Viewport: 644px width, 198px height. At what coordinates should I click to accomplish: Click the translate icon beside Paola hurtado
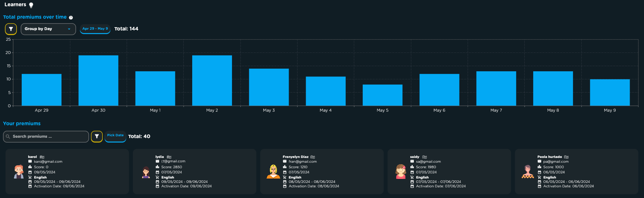coord(566,157)
